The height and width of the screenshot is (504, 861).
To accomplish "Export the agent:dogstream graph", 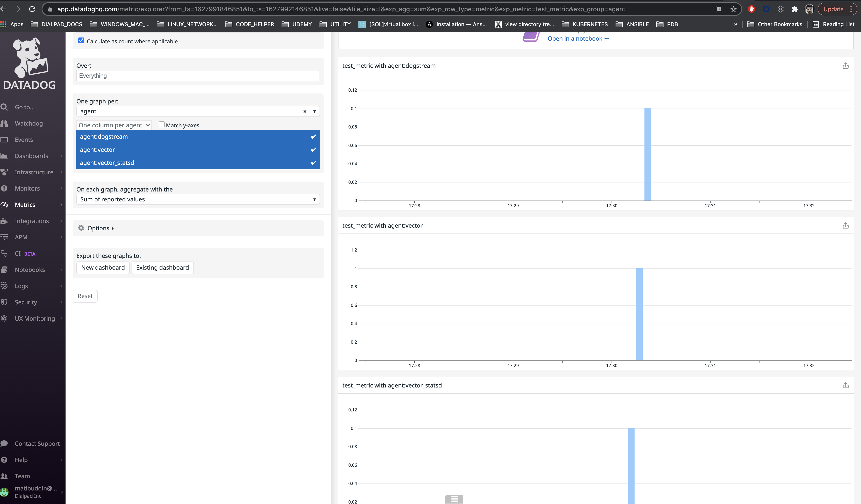I will point(846,65).
